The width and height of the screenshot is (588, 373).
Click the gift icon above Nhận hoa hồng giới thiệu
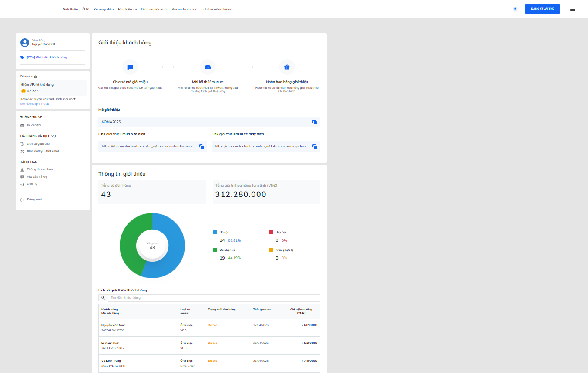coord(287,67)
